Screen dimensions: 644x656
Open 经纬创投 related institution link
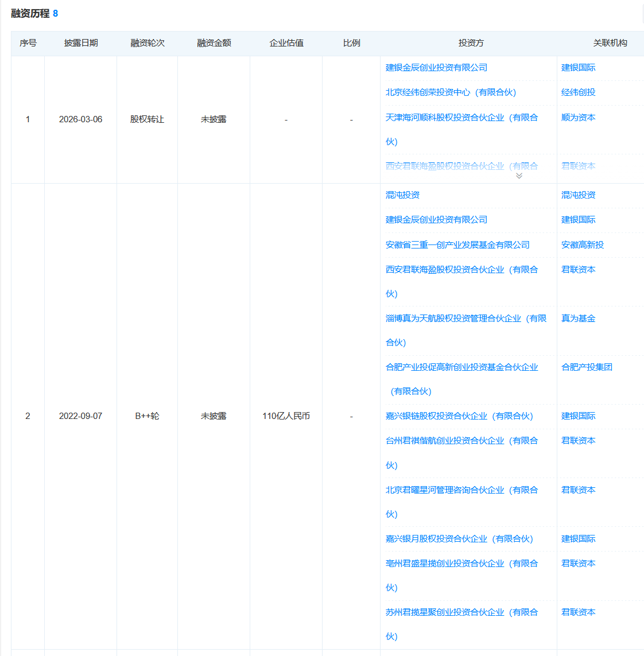tap(577, 92)
